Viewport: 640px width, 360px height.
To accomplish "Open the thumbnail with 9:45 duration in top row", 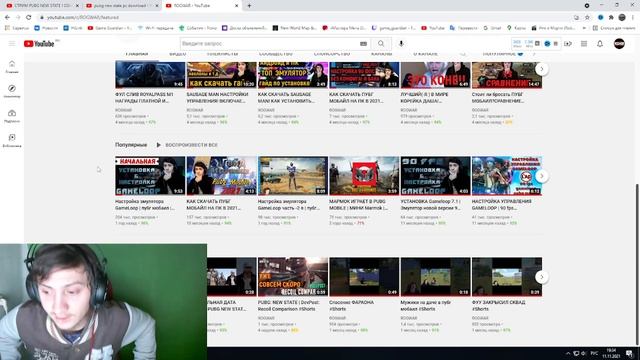I will point(150,75).
